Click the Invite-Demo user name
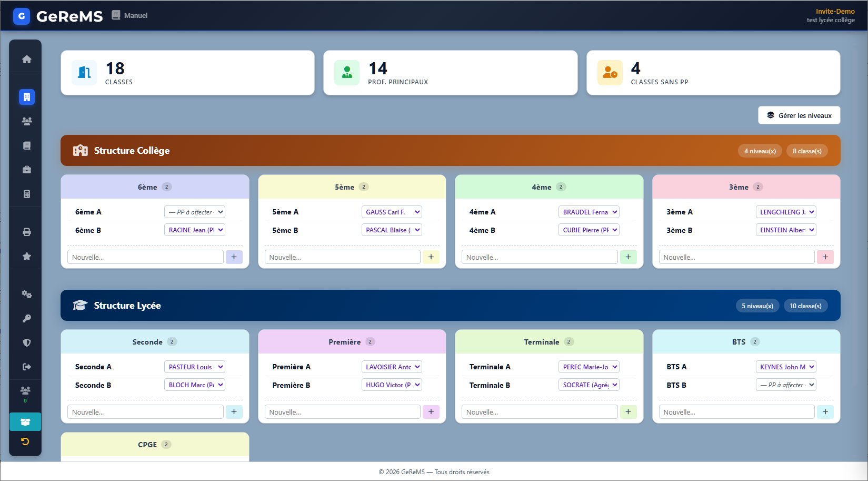 click(x=835, y=11)
